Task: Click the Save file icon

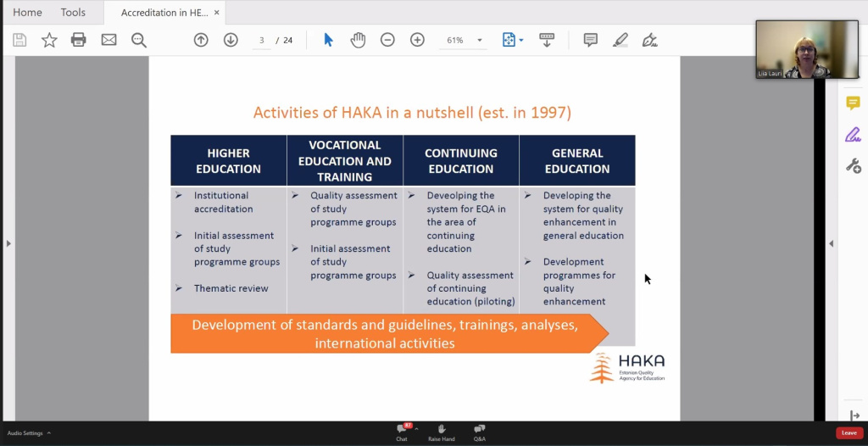Action: point(20,40)
